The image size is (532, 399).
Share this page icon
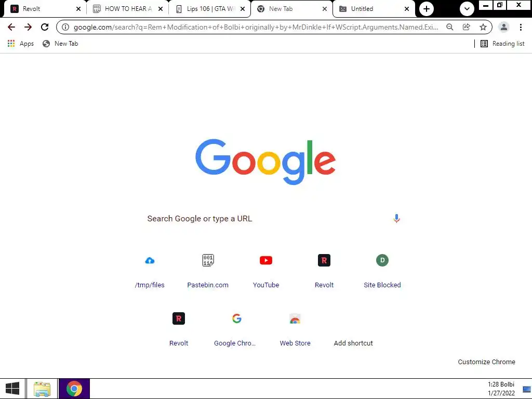tap(467, 27)
